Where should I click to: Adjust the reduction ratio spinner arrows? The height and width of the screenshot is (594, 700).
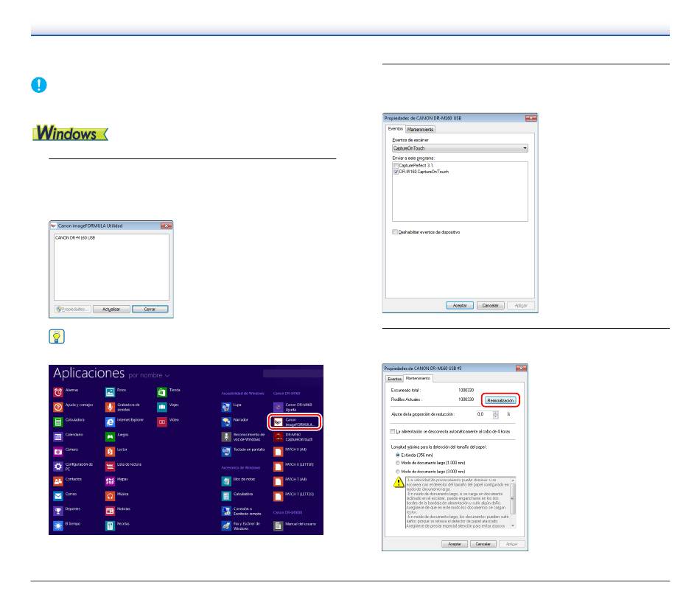(496, 414)
